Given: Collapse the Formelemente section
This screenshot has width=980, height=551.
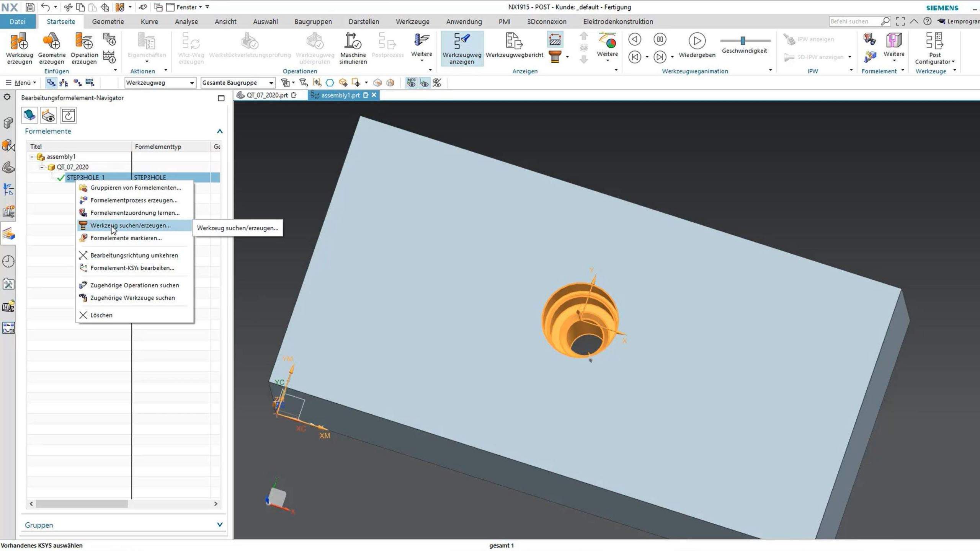Looking at the screenshot, I should point(220,131).
